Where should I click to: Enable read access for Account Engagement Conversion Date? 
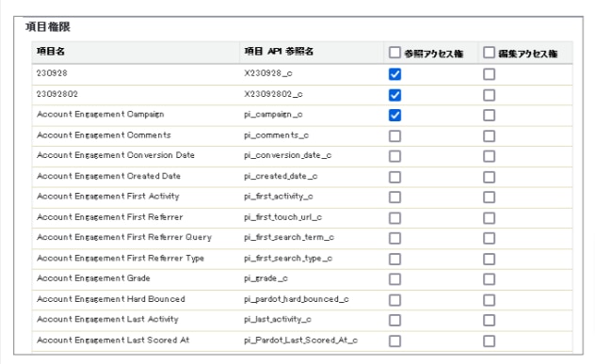point(394,156)
